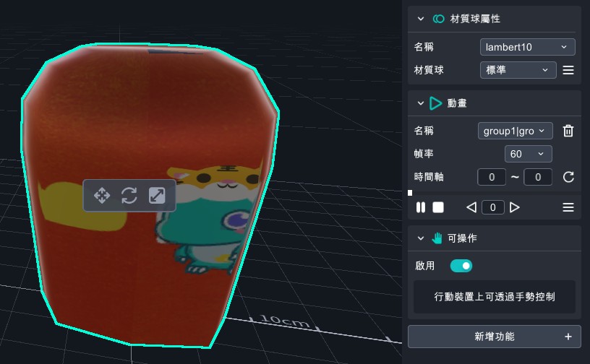Stop the animation playback
The width and height of the screenshot is (590, 364).
coord(438,207)
